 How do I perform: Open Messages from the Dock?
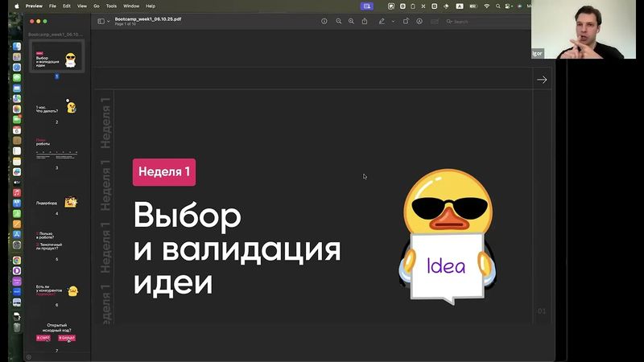pos(17,77)
